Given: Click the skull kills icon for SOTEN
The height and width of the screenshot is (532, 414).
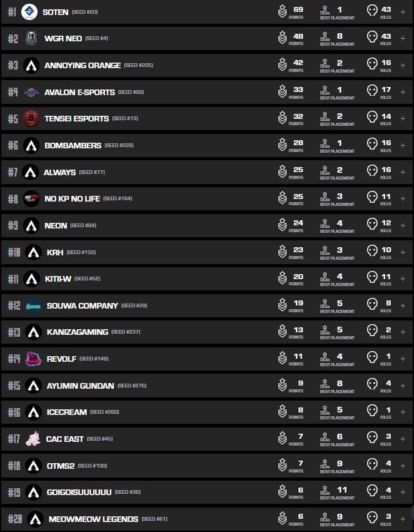Looking at the screenshot, I should click(372, 11).
